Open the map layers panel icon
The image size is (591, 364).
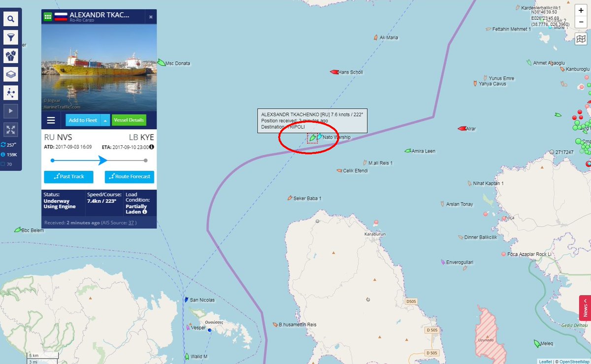(11, 74)
